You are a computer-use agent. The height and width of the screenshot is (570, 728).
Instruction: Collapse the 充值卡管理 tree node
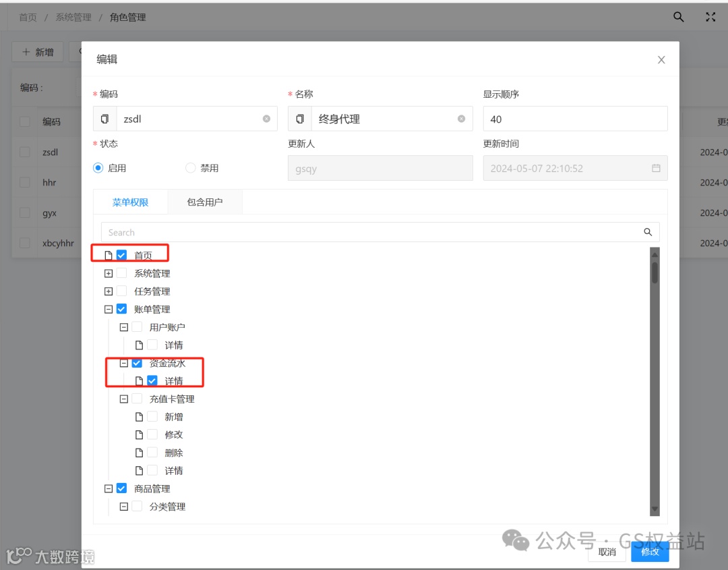124,399
